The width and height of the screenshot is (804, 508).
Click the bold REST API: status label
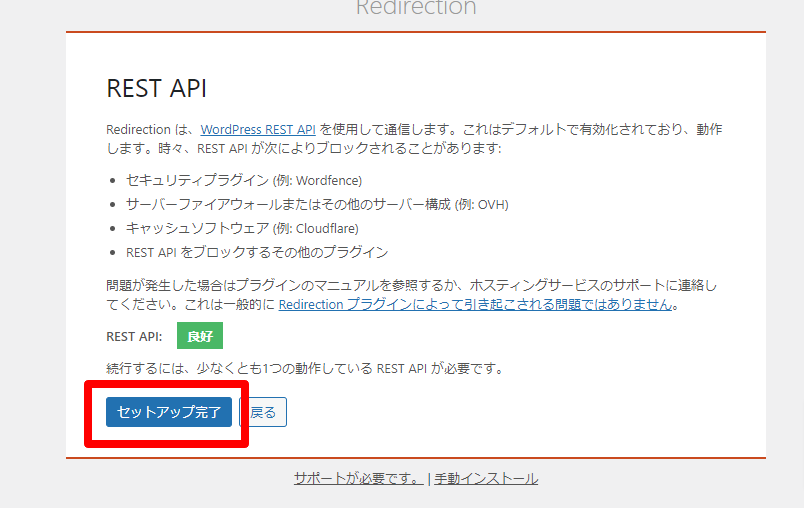pyautogui.click(x=134, y=336)
